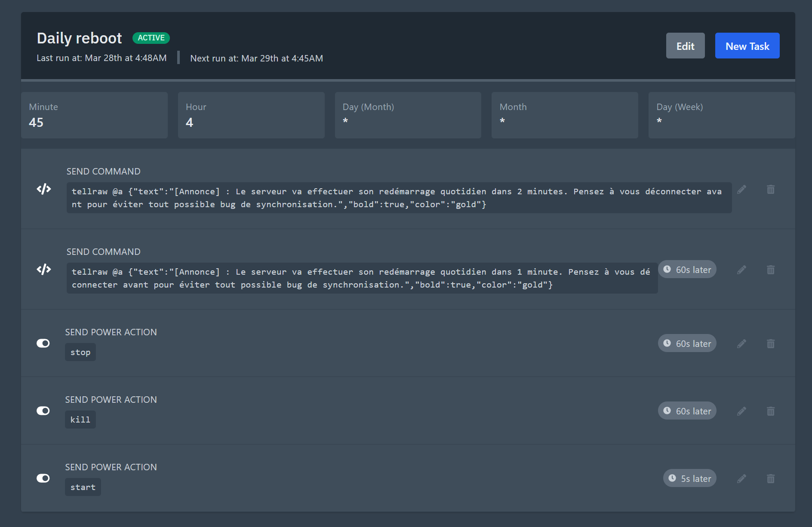Click the start payload label
This screenshot has height=527, width=812.
[83, 487]
